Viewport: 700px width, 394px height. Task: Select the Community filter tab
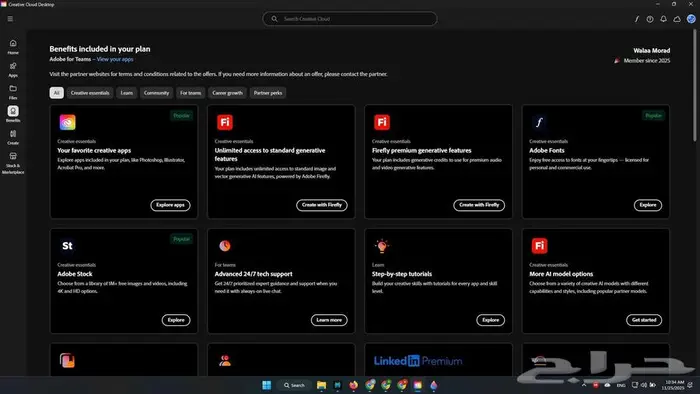pos(156,93)
